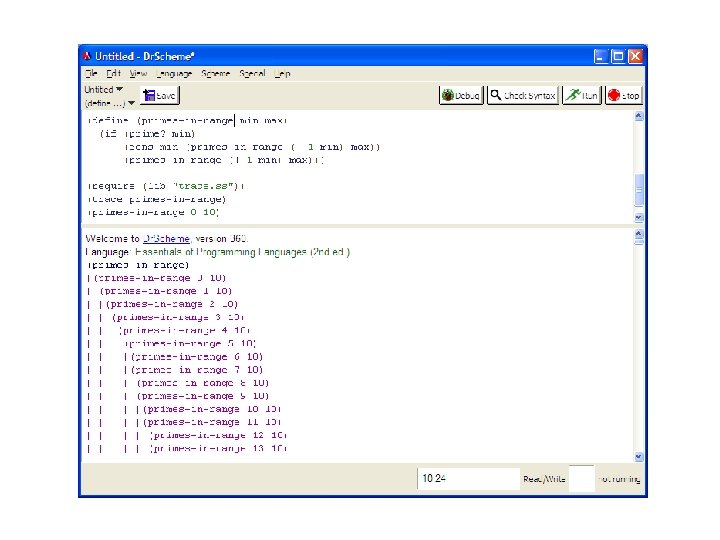Click trace output '(primes-in-range 5 10)'
This screenshot has width=720, height=540.
pos(191,343)
